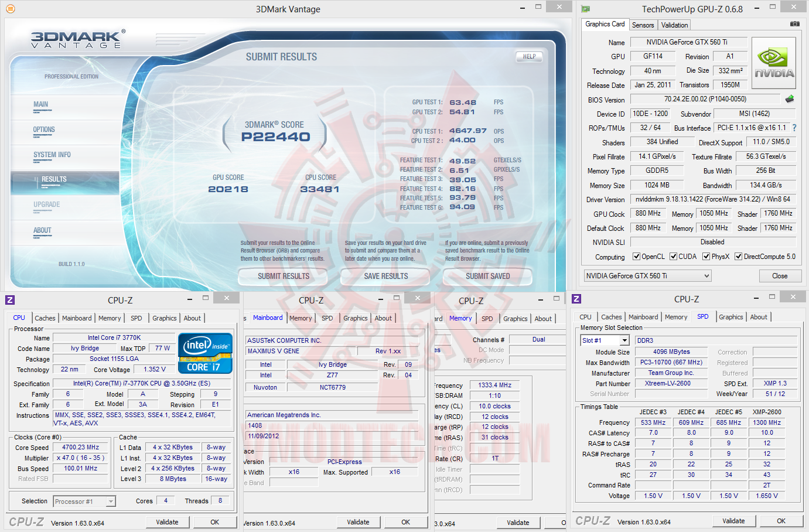
Task: Click the CPU-Z icon in the CPU tab window title bar
Action: (x=10, y=300)
